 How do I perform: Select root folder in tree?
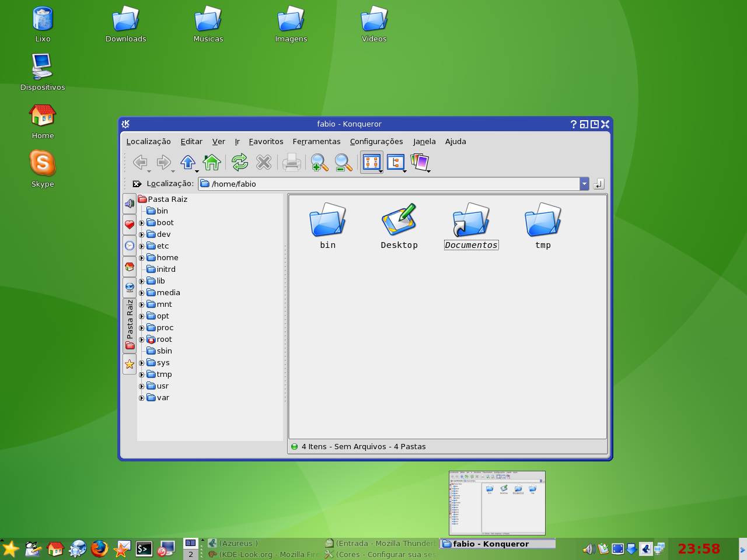(x=159, y=339)
